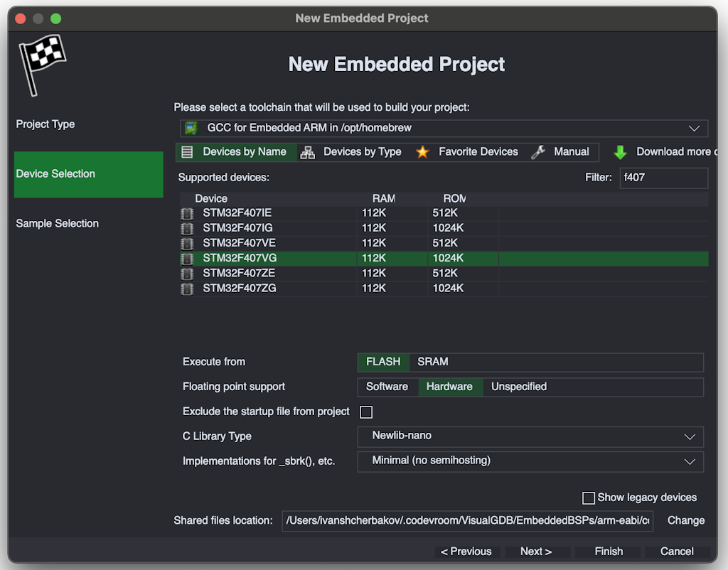Click Change shared files location

click(686, 521)
